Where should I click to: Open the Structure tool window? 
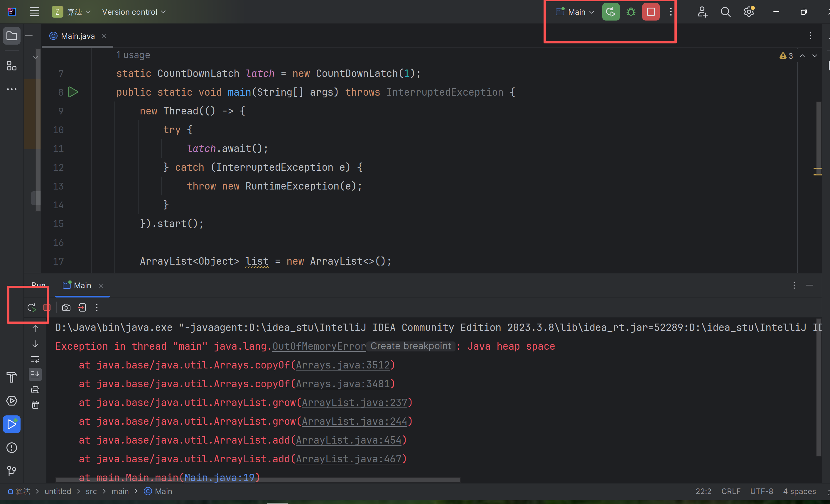[x=12, y=66]
